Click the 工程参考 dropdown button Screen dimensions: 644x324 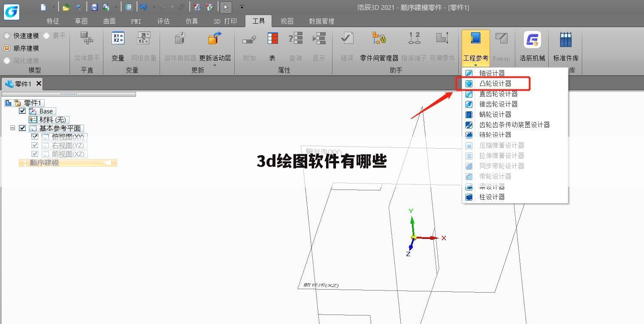476,48
